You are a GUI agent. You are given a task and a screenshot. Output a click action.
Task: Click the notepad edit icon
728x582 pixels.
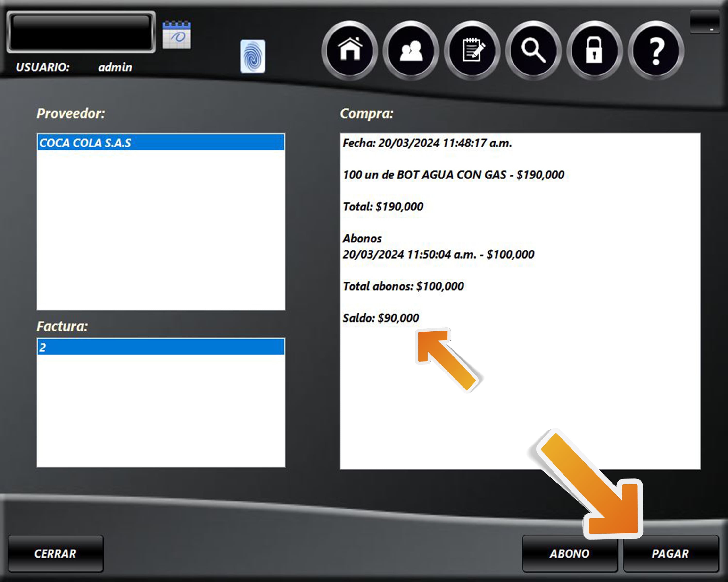click(472, 51)
